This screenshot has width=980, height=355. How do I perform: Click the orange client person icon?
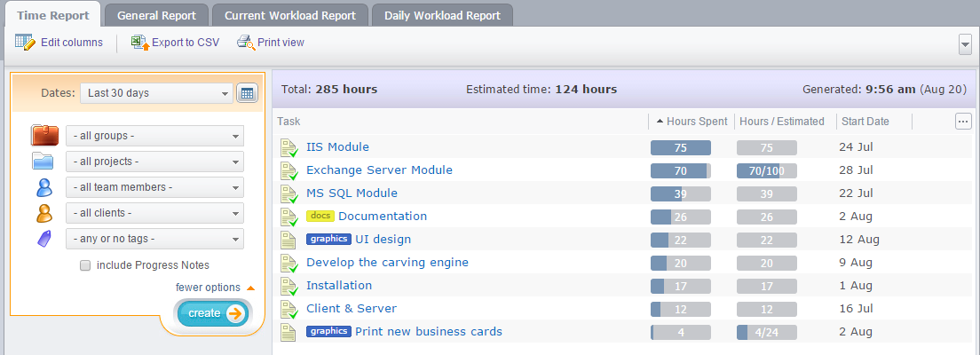(43, 213)
